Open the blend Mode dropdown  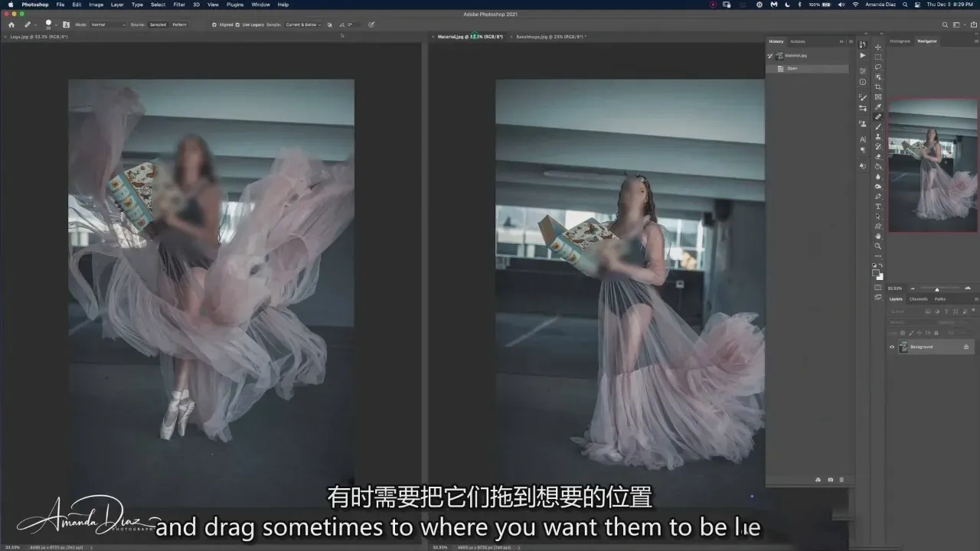pyautogui.click(x=108, y=24)
